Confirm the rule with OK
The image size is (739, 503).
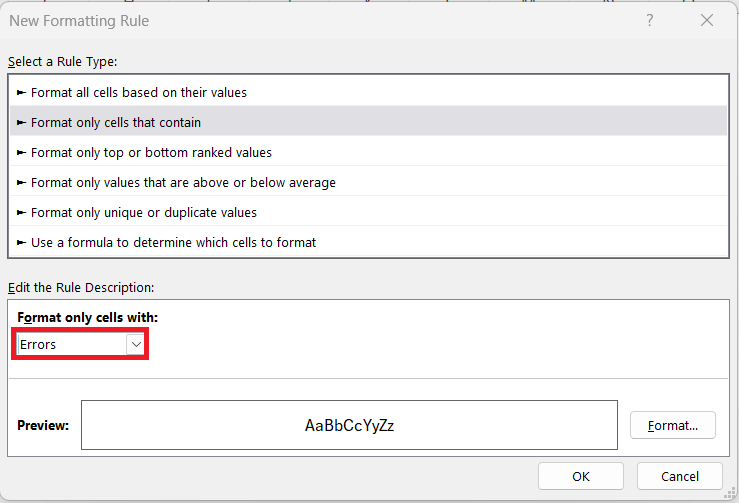(581, 476)
